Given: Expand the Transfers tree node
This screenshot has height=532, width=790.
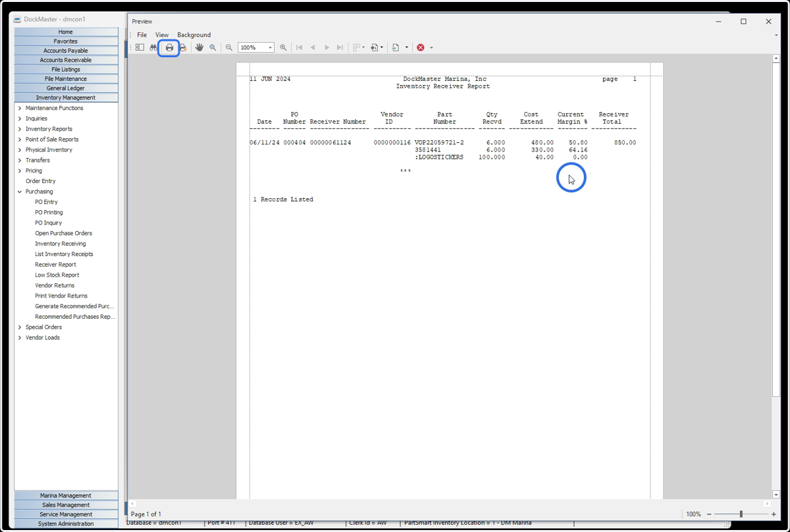Looking at the screenshot, I should (x=20, y=160).
